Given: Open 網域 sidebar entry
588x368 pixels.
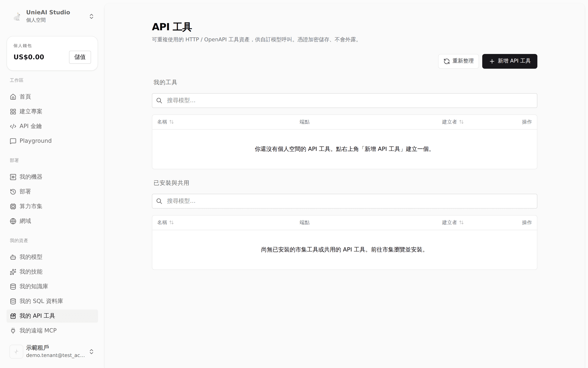Looking at the screenshot, I should tap(52, 221).
